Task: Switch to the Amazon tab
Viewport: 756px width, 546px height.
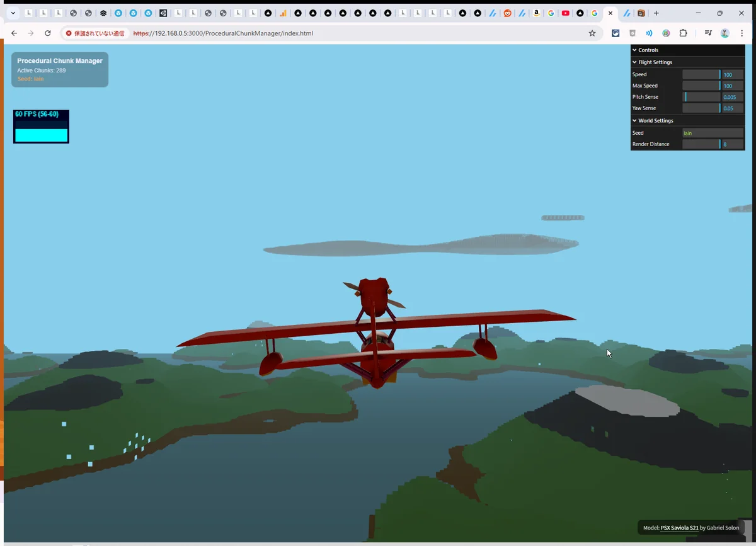Action: coord(536,13)
